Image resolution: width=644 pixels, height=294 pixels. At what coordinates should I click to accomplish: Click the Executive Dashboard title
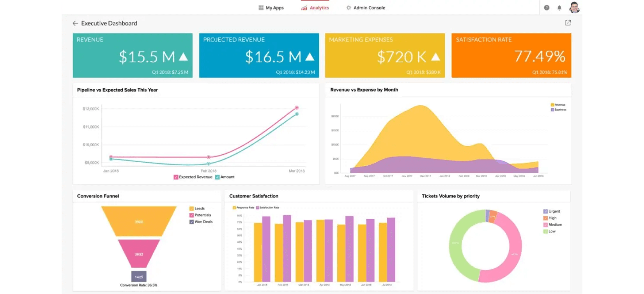pyautogui.click(x=109, y=23)
